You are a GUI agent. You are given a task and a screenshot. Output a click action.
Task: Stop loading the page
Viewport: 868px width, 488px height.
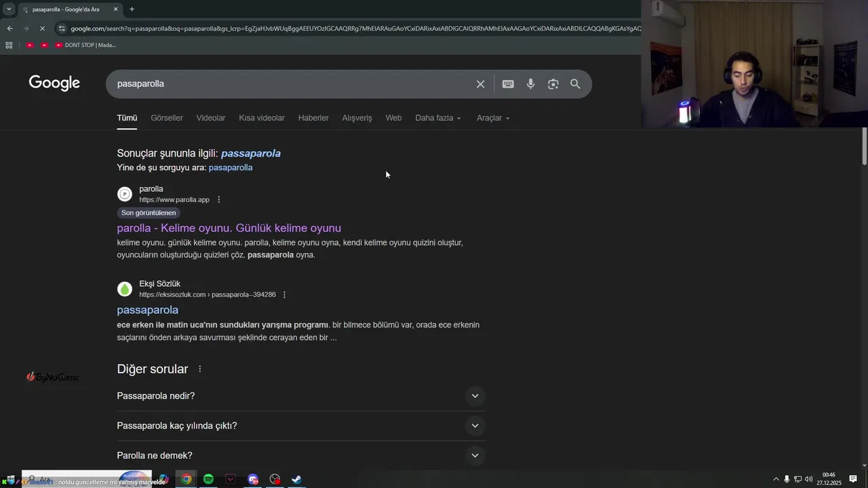42,28
